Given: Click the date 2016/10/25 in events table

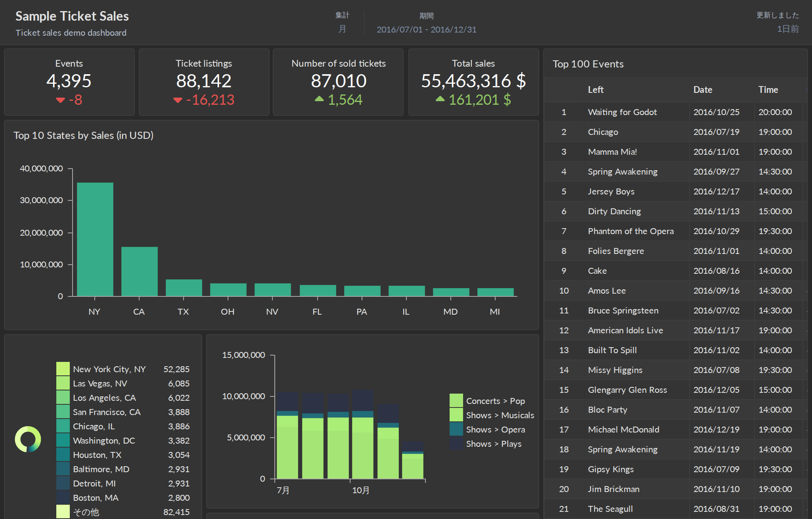Looking at the screenshot, I should click(x=716, y=112).
